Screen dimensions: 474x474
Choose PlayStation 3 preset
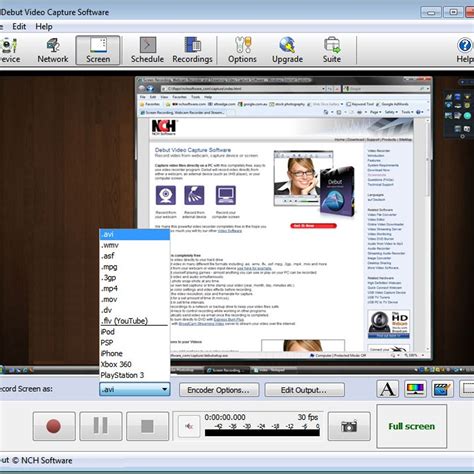tap(135, 375)
